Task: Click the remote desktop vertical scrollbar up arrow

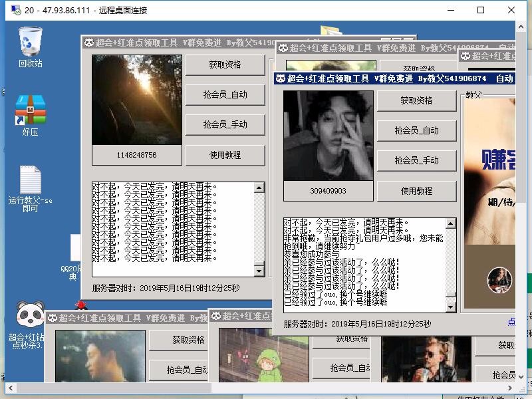Action: [x=521, y=27]
